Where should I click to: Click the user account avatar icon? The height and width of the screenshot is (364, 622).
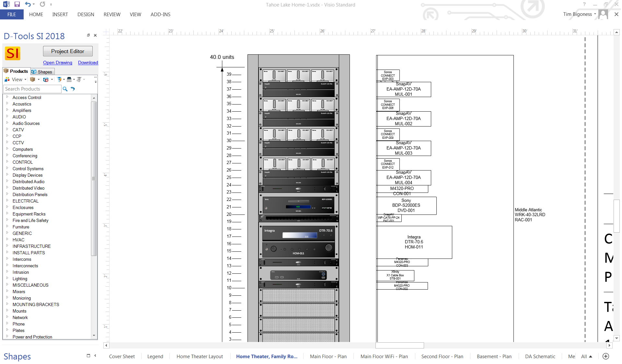pyautogui.click(x=603, y=14)
